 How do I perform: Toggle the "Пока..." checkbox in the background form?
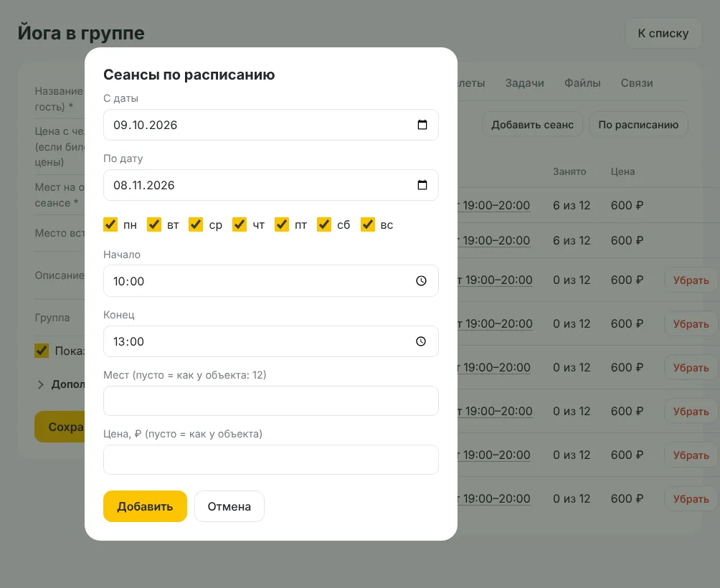pyautogui.click(x=42, y=351)
